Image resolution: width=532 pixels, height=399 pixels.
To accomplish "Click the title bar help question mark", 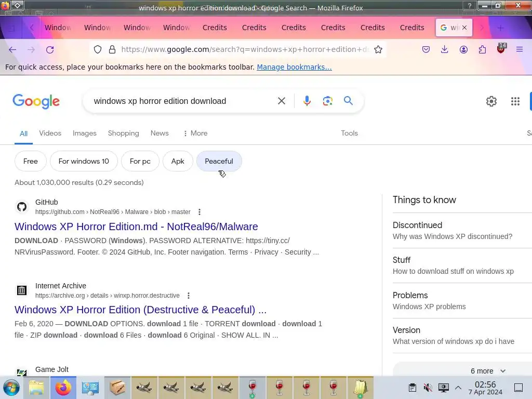I will coord(470,5).
